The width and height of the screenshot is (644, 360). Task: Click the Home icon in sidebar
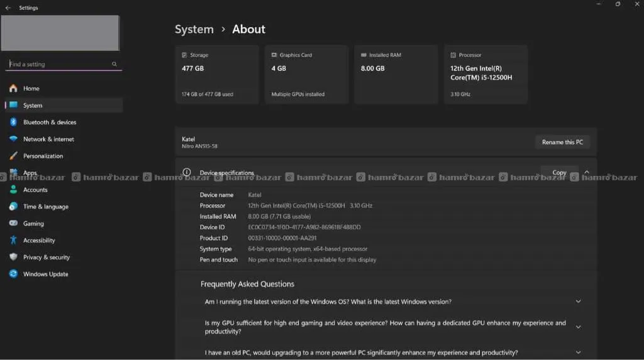click(13, 89)
